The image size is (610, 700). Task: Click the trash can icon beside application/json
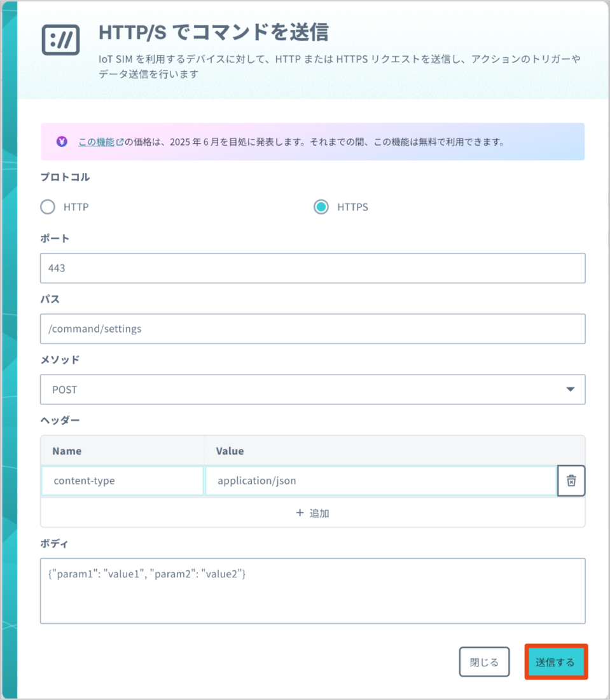571,481
